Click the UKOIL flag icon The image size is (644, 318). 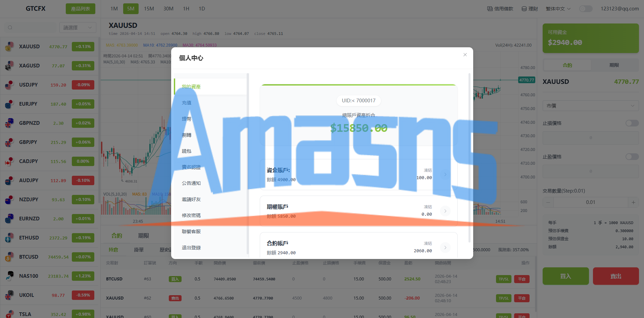click(x=9, y=295)
